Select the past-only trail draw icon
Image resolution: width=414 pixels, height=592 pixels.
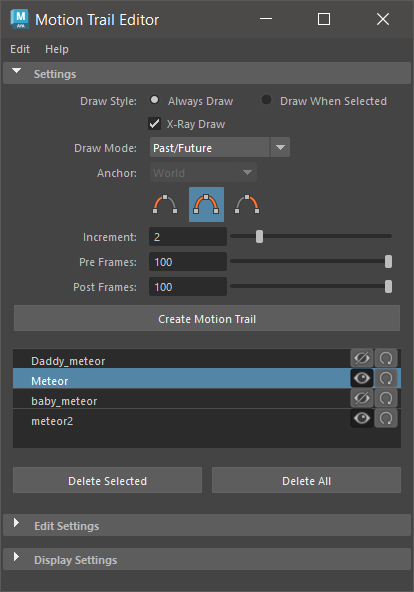(x=165, y=204)
